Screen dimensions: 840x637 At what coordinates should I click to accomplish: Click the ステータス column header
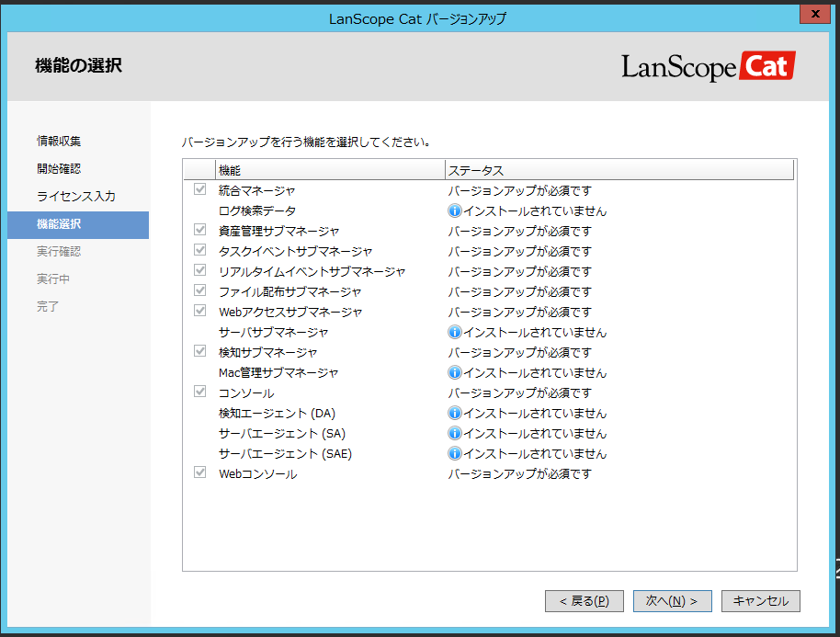tap(551, 169)
